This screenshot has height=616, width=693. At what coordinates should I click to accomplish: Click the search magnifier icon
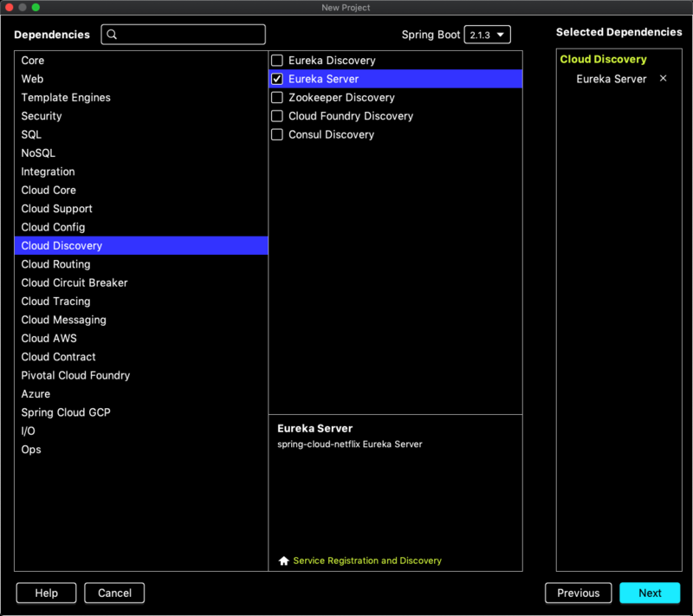coord(112,35)
